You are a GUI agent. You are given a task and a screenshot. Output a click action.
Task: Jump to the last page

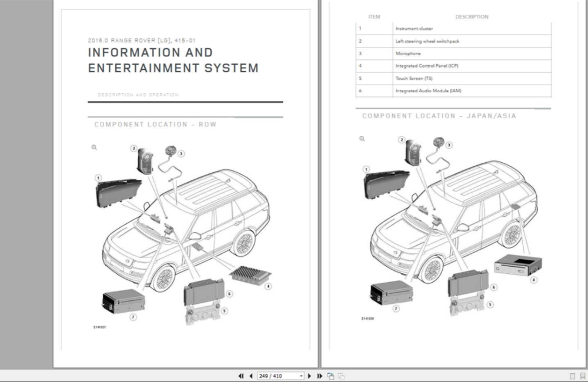pyautogui.click(x=320, y=376)
